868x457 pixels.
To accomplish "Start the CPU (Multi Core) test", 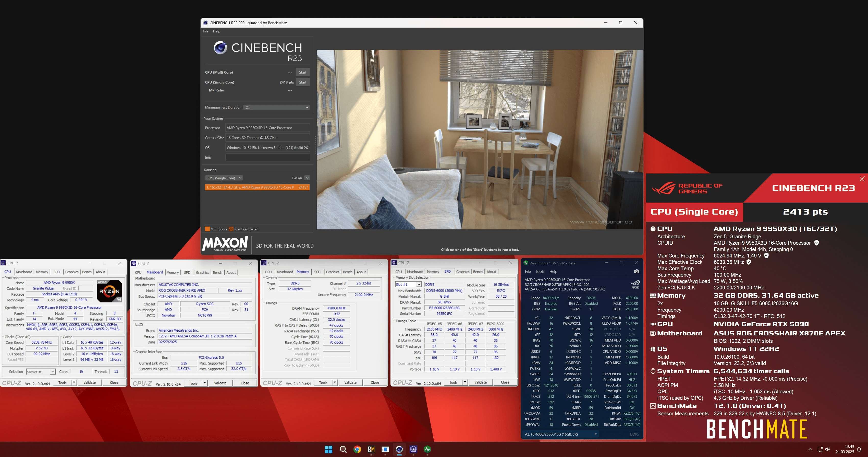I will tap(303, 73).
